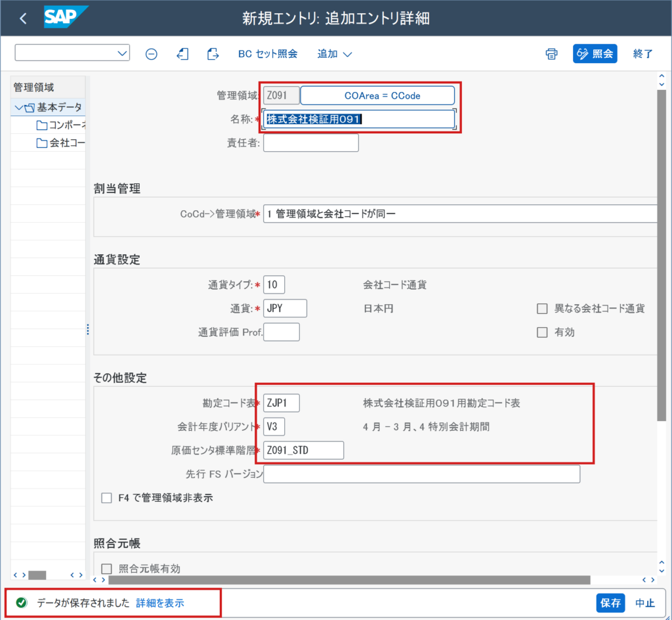Open 詳細を表示 link in status bar

click(160, 603)
